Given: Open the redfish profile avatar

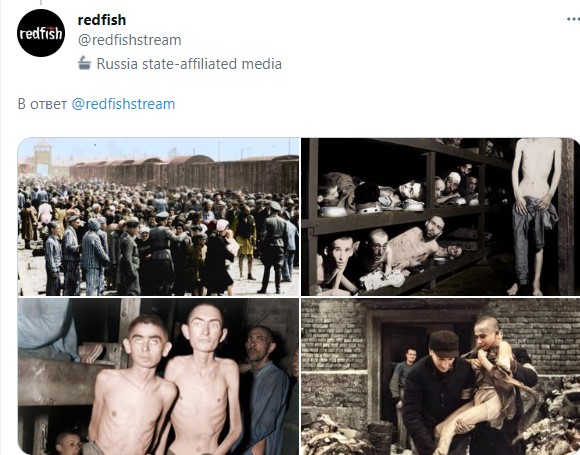Looking at the screenshot, I should [x=41, y=33].
